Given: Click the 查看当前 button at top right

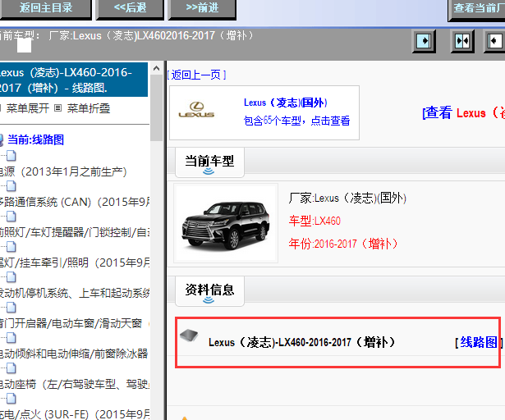Looking at the screenshot, I should click(x=476, y=9).
